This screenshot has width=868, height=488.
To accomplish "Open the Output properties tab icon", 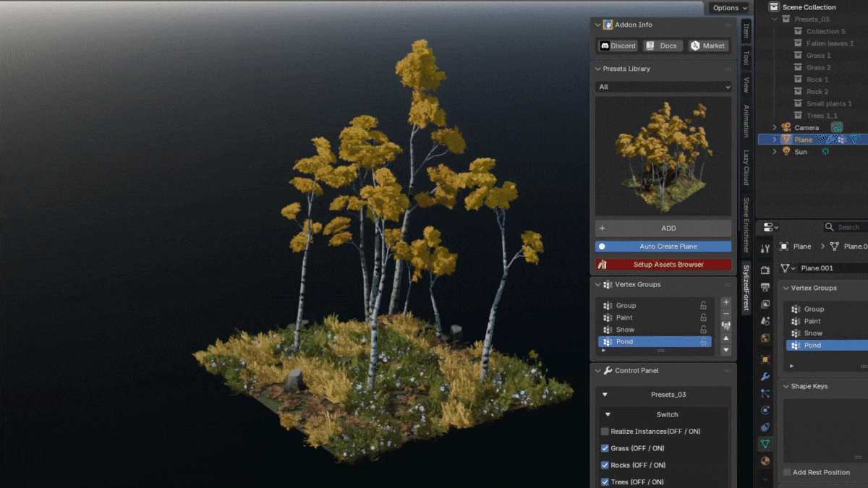I will 765,287.
